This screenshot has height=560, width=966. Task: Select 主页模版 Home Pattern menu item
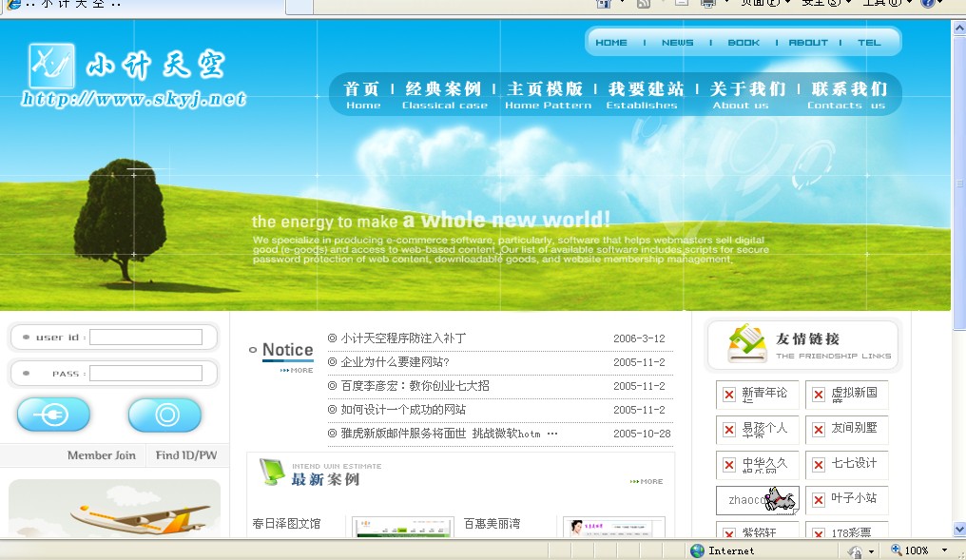pos(547,95)
